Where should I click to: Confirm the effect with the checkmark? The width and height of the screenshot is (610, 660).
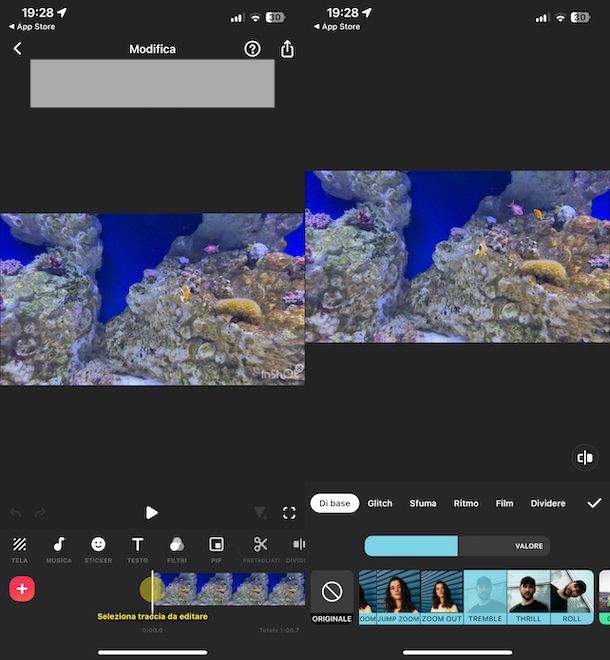click(594, 503)
